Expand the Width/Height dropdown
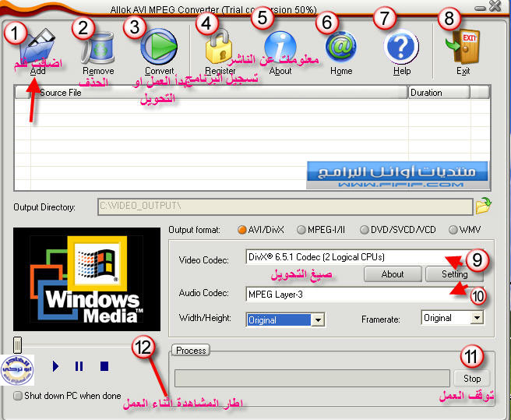 point(318,319)
